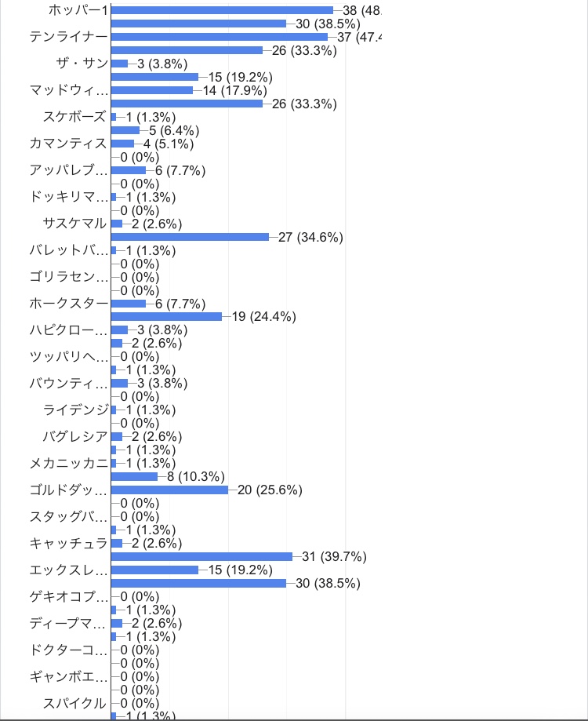The image size is (588, 721).
Task: Click the スパイクル axis label
Action: pos(74,703)
